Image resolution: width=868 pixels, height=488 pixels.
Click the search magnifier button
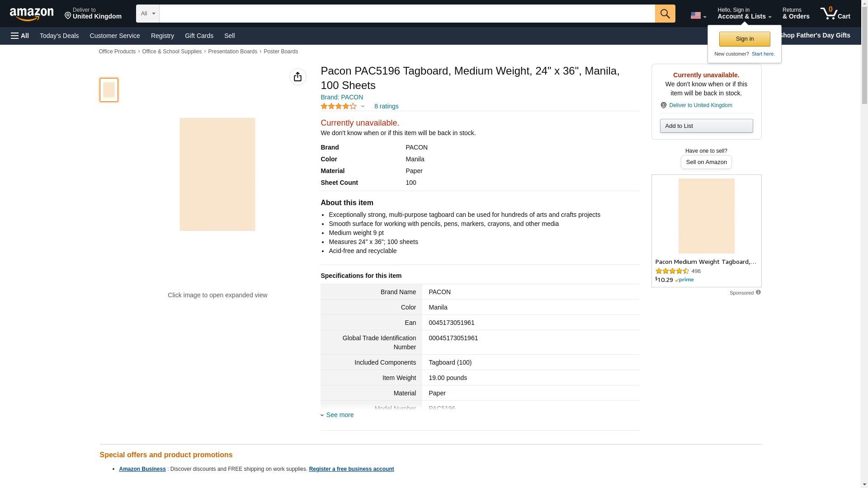665,14
